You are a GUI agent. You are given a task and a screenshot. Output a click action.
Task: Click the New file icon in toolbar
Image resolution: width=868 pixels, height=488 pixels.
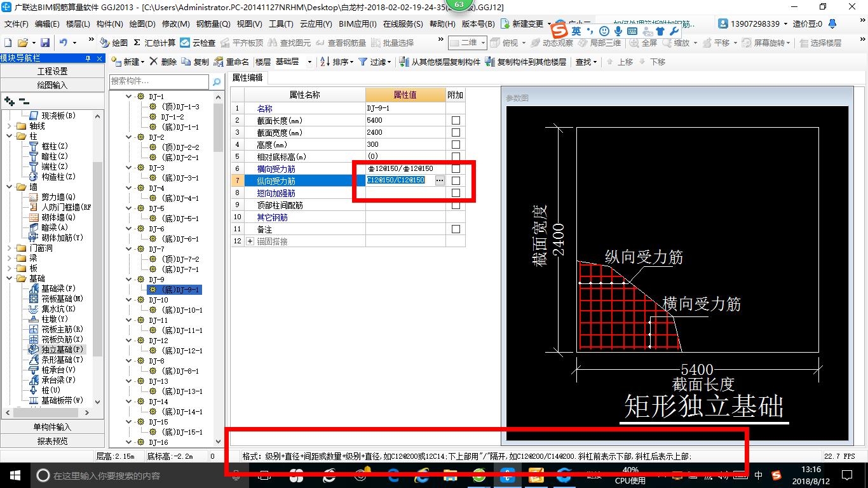tap(8, 43)
